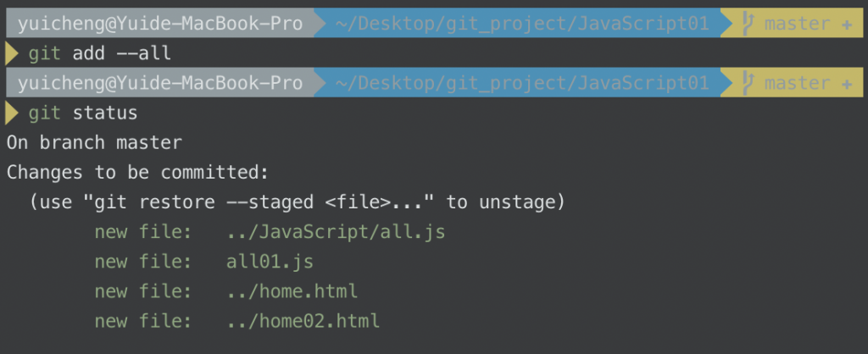This screenshot has width=868, height=354.
Task: Click the ~/Desktop/git_project/JavaScript01 path in first prompt
Action: [522, 25]
